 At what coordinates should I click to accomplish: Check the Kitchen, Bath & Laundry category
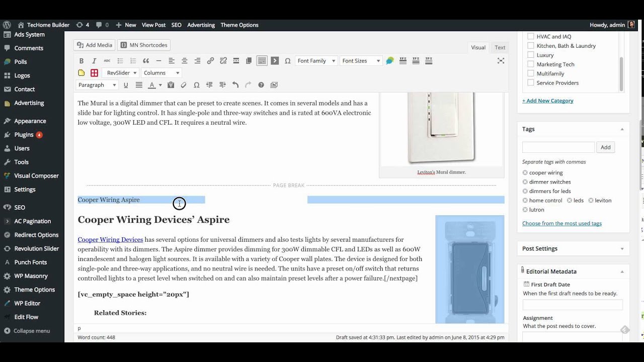tap(530, 46)
